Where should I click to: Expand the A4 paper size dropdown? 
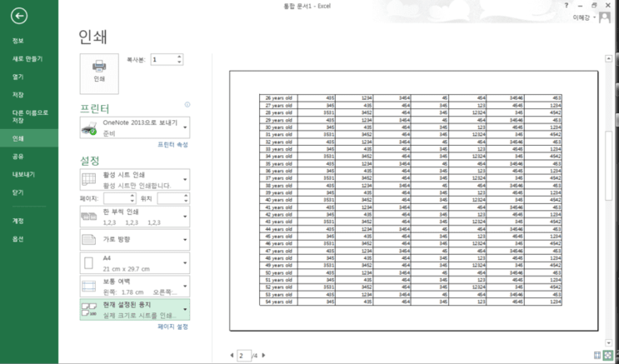point(135,263)
